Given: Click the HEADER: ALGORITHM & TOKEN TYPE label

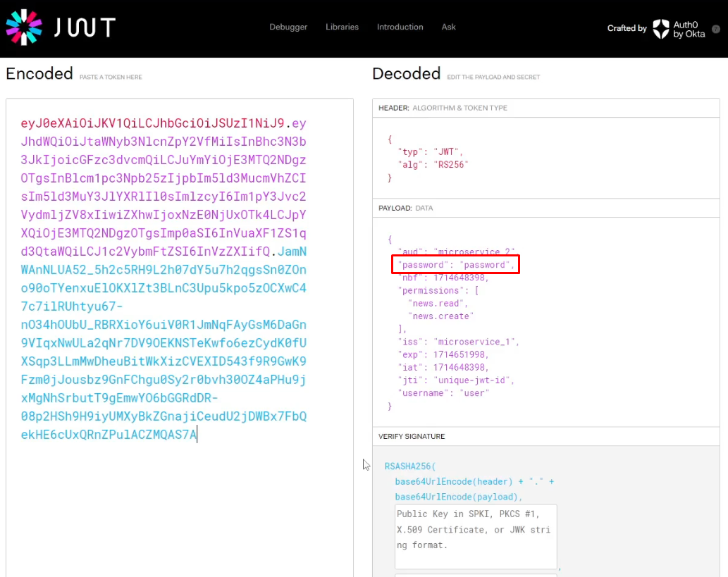Looking at the screenshot, I should click(x=443, y=108).
